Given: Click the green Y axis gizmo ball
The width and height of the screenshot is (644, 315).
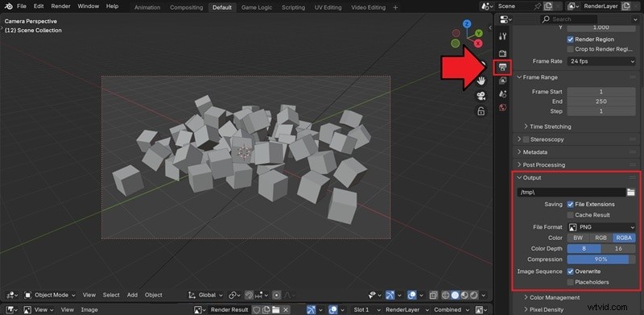Looking at the screenshot, I should pos(479,33).
